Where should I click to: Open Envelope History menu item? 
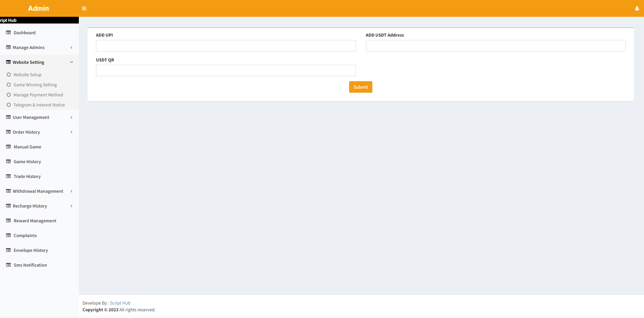click(x=31, y=250)
